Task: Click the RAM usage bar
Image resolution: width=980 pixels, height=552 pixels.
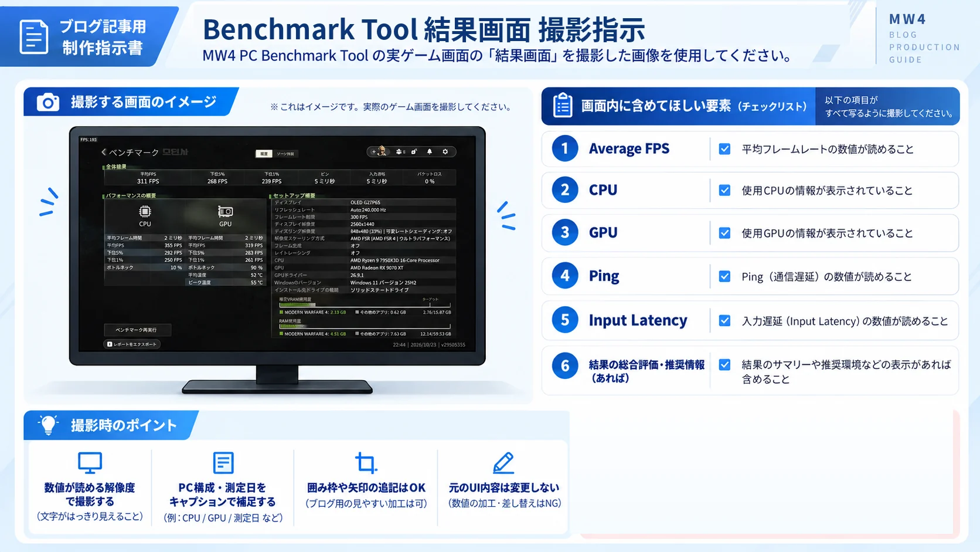Action: tap(365, 327)
